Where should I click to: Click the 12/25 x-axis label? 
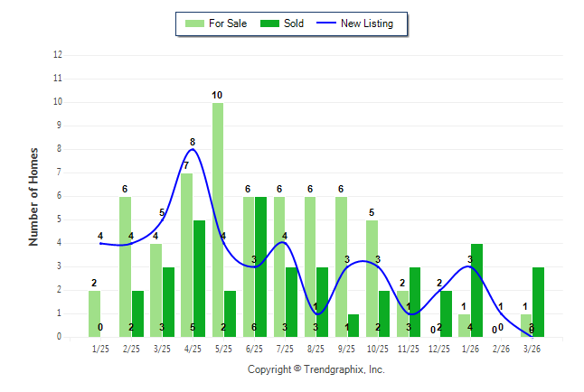click(x=440, y=348)
